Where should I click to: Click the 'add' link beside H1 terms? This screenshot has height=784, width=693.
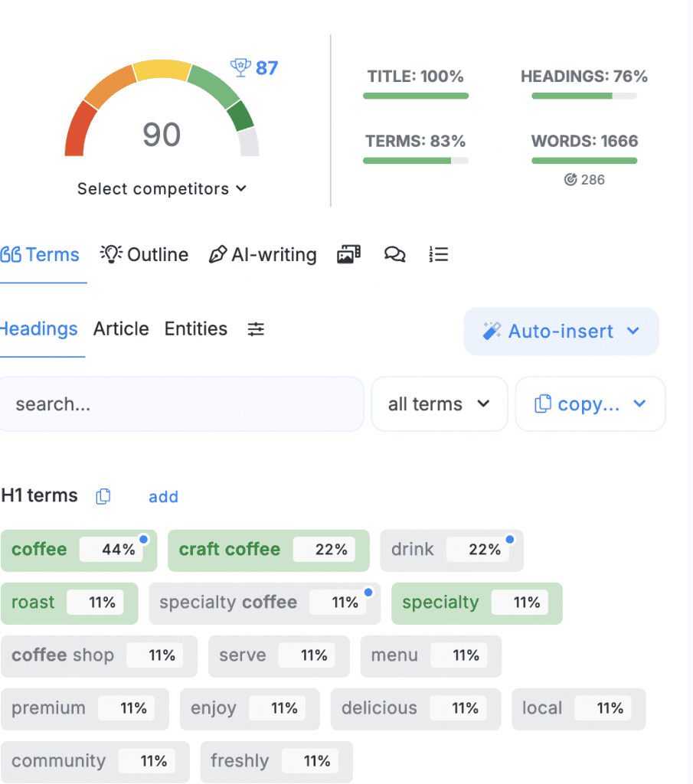click(163, 497)
